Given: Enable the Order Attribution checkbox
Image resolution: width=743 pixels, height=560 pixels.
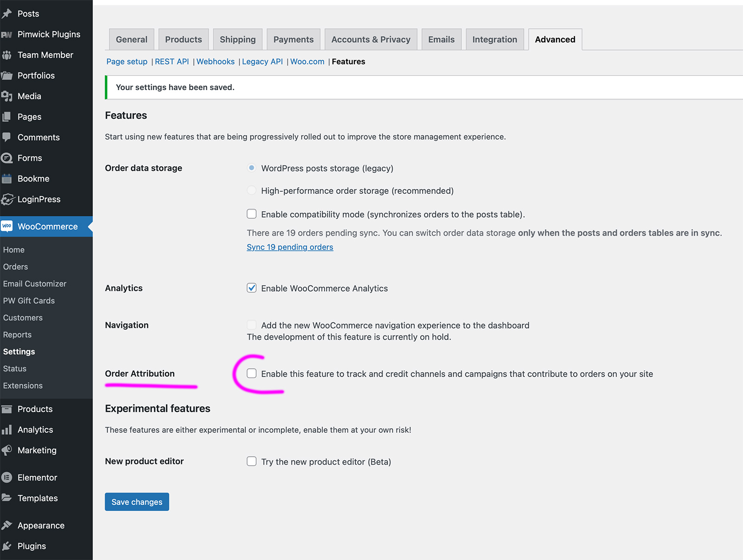Looking at the screenshot, I should (251, 373).
